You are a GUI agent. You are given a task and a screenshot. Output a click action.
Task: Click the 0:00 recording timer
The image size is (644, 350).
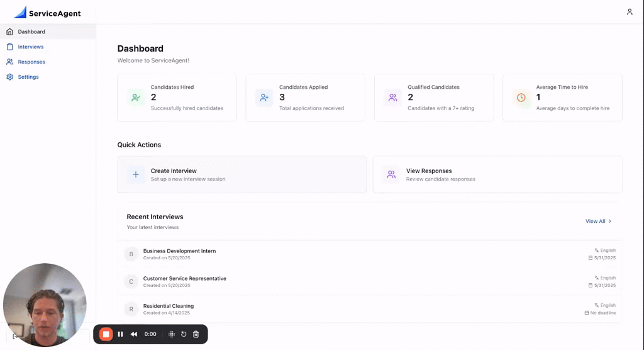point(150,334)
